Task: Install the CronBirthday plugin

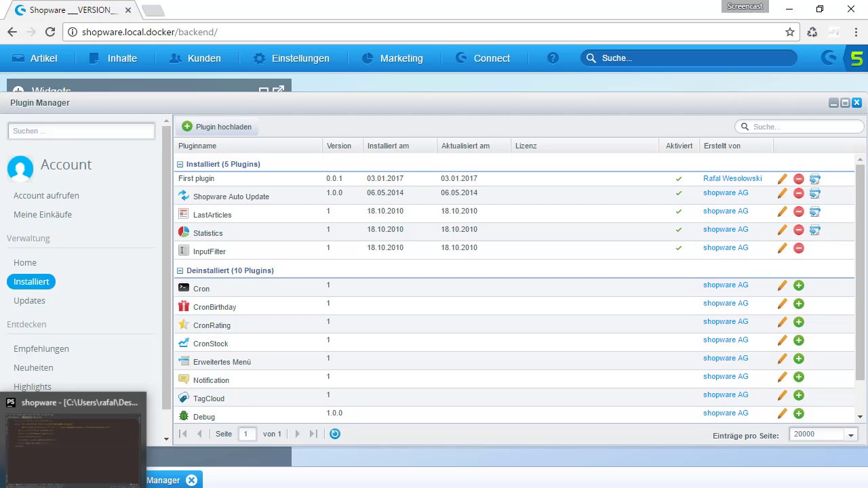Action: point(799,304)
